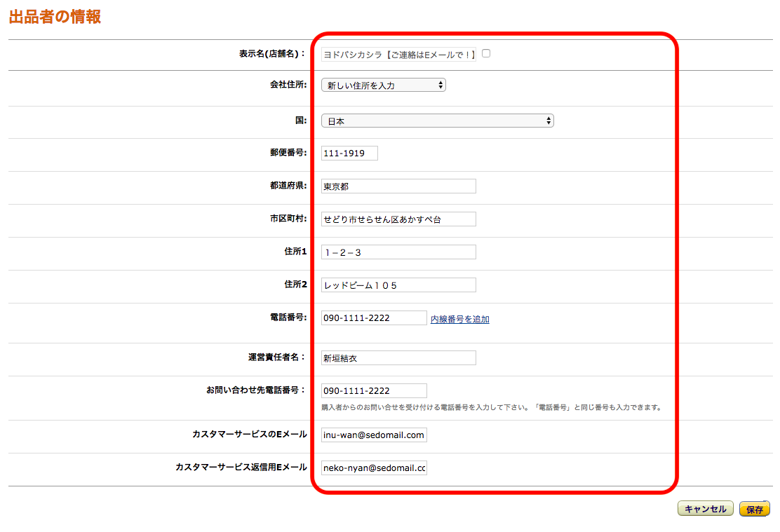Click the お問い合わせ先電話番号 input field
Image resolution: width=780 pixels, height=532 pixels.
[373, 391]
